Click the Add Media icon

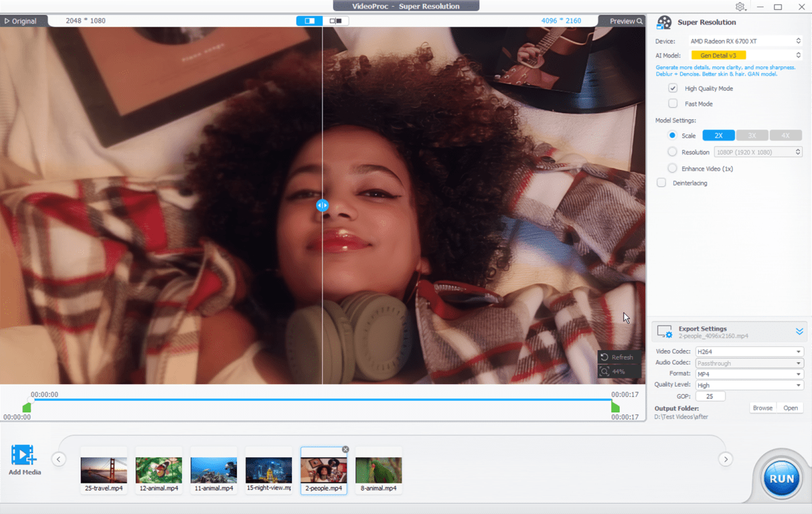(x=24, y=455)
